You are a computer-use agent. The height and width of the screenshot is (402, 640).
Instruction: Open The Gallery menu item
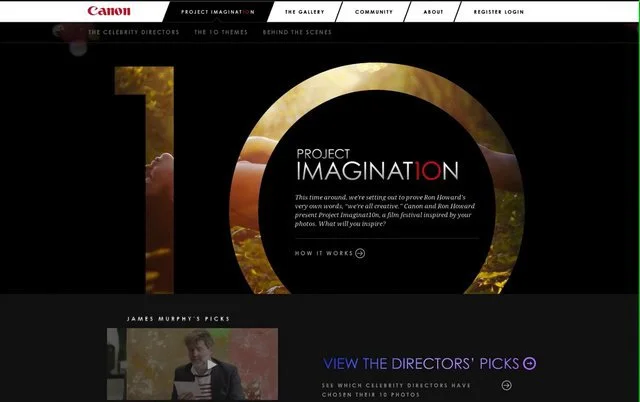(x=304, y=12)
